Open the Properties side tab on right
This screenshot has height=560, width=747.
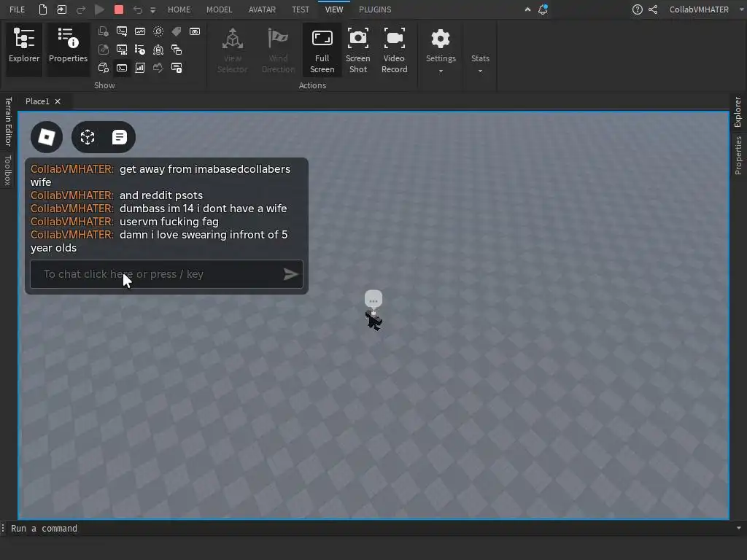738,155
